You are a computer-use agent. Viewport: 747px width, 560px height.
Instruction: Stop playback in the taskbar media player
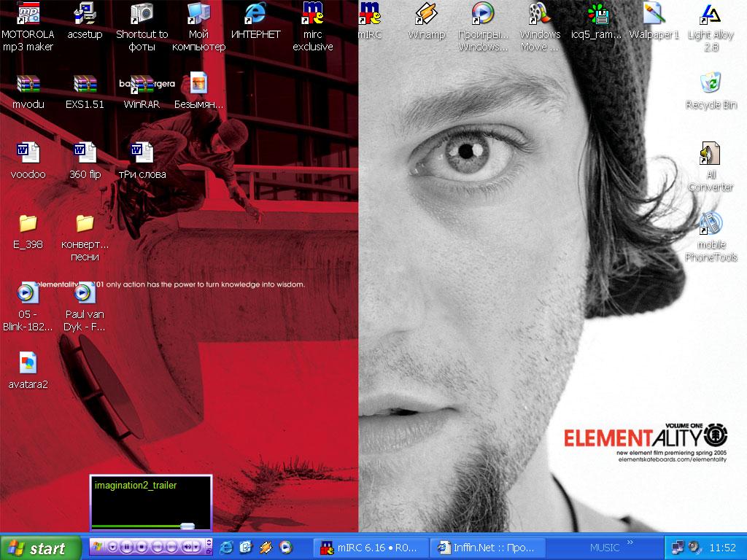pos(142,547)
